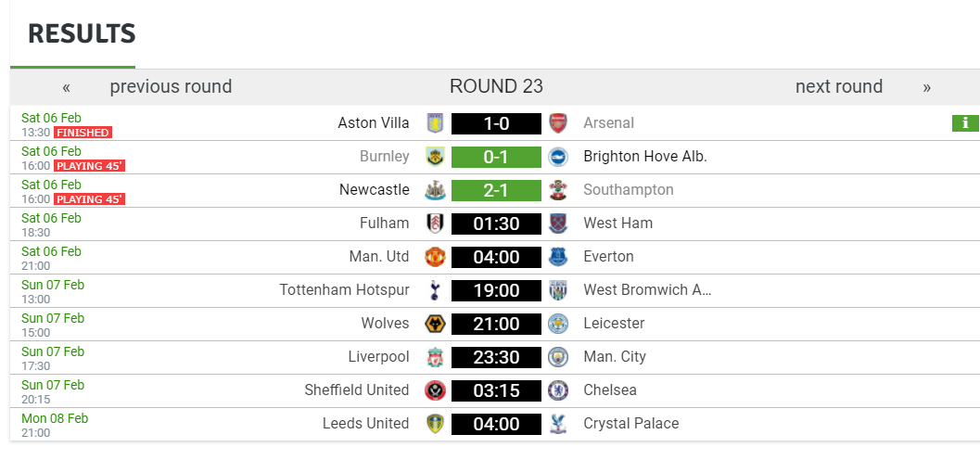Click the Newcastle club crest icon
The height and width of the screenshot is (460, 980).
coord(435,190)
